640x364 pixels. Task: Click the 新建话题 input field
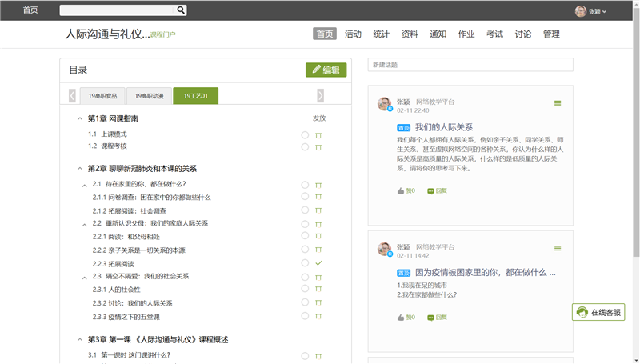coord(470,65)
